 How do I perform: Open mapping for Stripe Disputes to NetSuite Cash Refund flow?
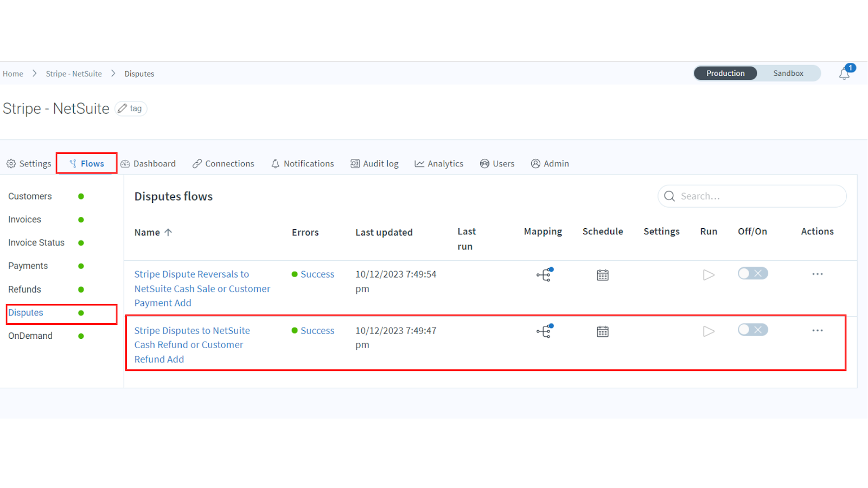(x=544, y=331)
